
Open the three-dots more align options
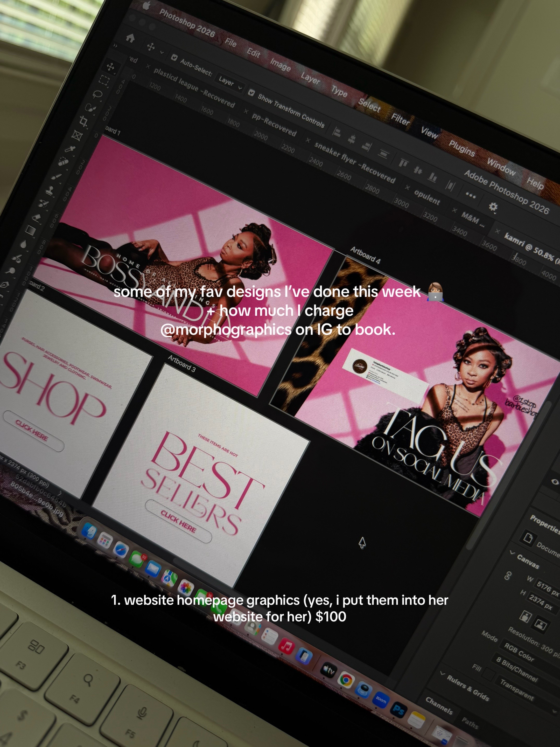[471, 195]
